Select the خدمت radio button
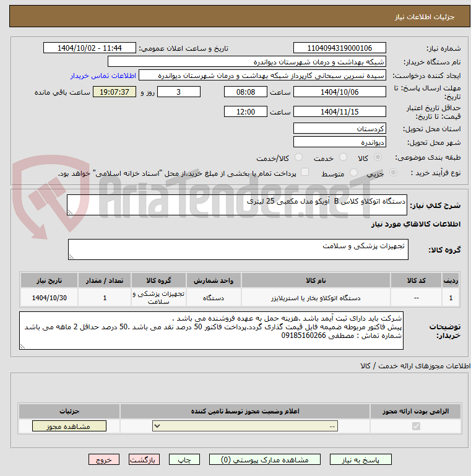The width and height of the screenshot is (471, 476). click(x=344, y=157)
